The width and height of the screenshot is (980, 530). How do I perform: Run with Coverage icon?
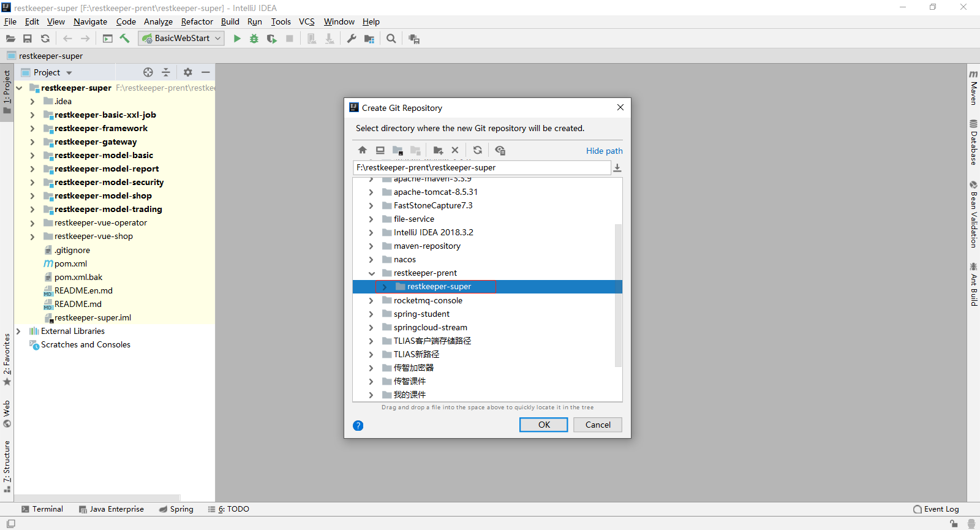[272, 39]
